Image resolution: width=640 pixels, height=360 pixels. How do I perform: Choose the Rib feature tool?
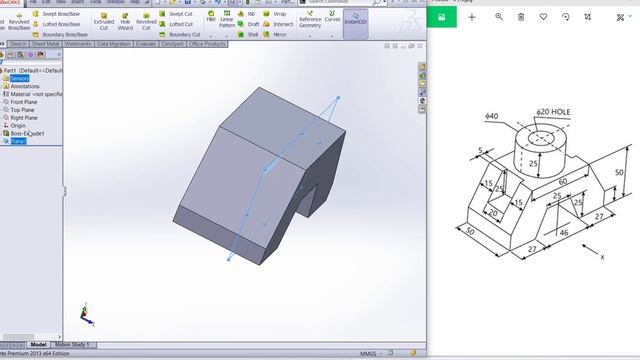[246, 14]
